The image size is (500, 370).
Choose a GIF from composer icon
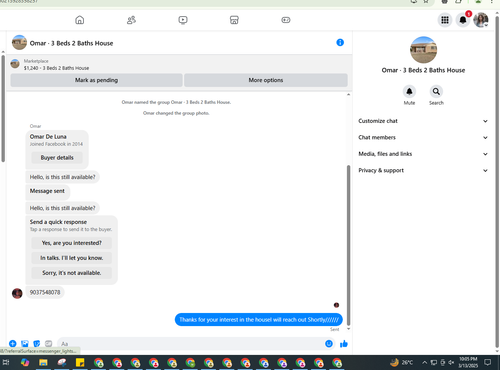tap(49, 343)
